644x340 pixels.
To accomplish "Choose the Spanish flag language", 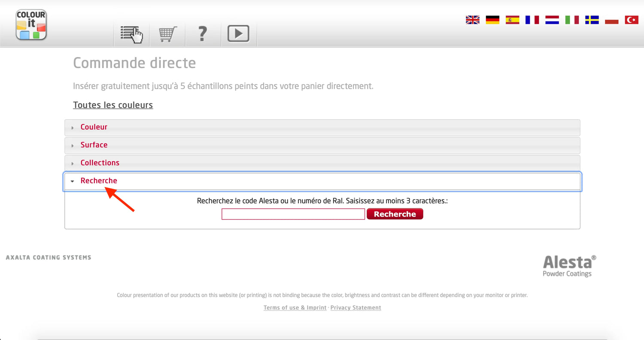I will coord(512,20).
